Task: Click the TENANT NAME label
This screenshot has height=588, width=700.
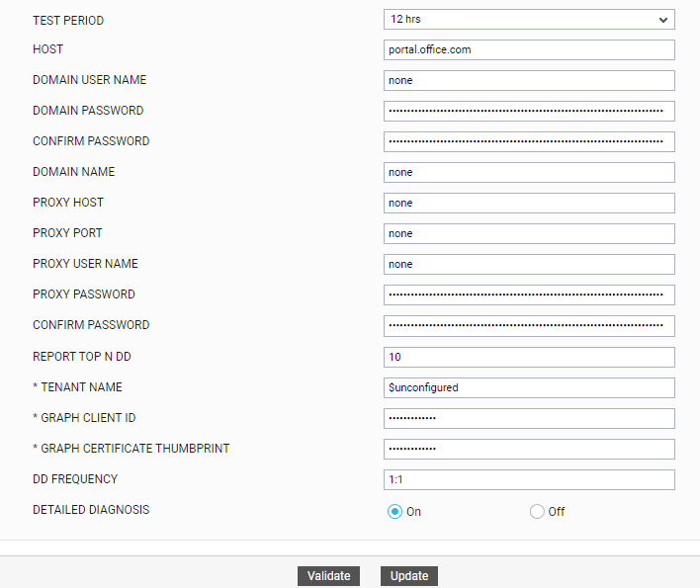Action: [x=77, y=387]
